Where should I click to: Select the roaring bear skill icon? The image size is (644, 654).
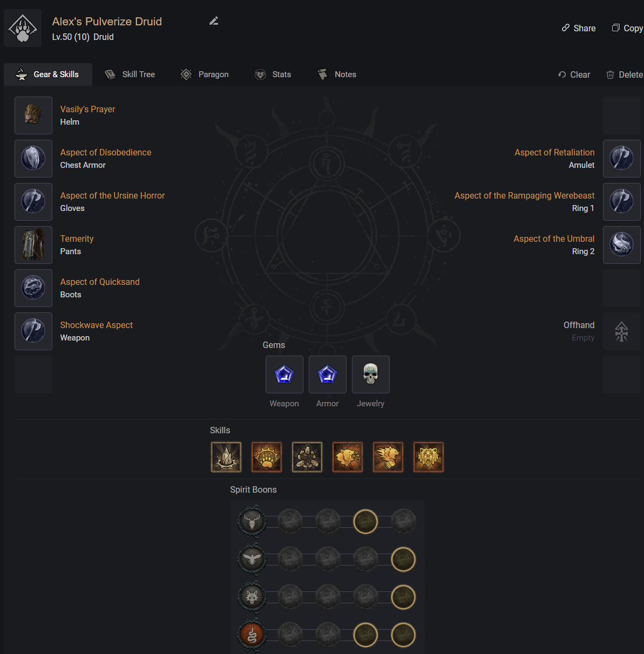[429, 457]
